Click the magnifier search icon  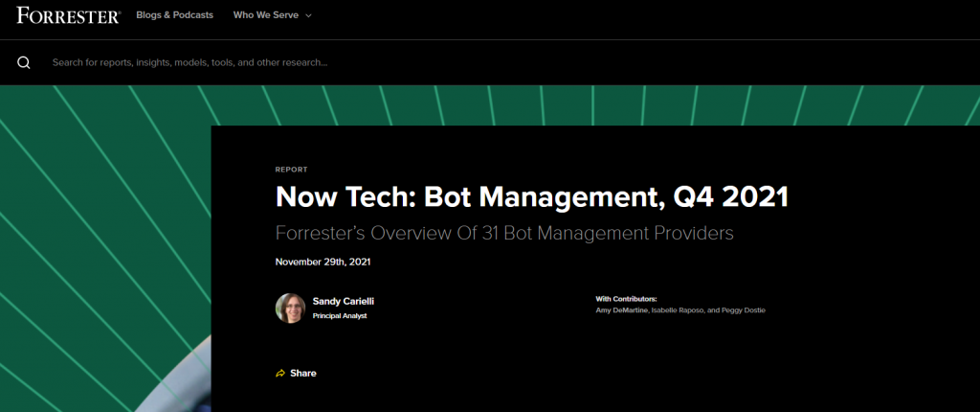coord(24,62)
